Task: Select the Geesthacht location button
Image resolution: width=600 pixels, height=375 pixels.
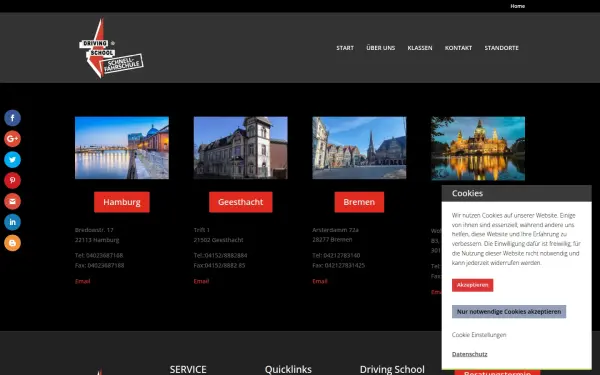Action: 240,202
